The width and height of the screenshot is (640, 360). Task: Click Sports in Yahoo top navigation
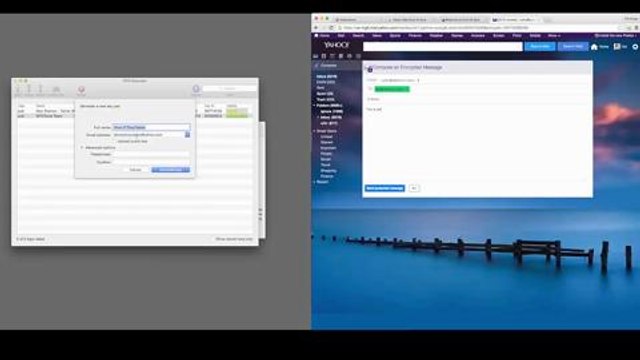pos(395,36)
